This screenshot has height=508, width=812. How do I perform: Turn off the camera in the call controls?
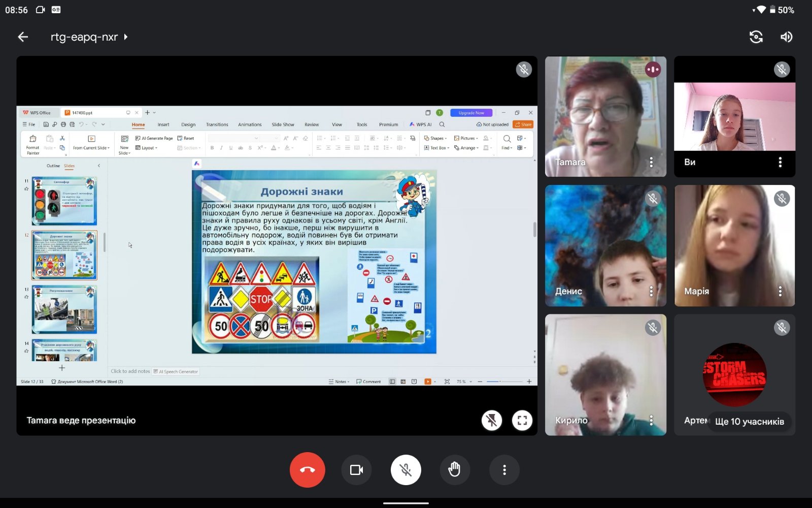[356, 470]
